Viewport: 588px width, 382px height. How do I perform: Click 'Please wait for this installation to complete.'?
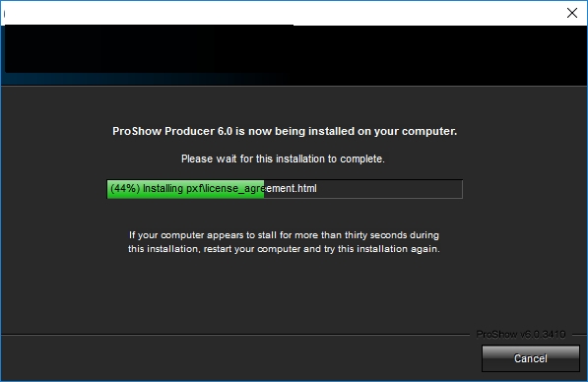[283, 159]
